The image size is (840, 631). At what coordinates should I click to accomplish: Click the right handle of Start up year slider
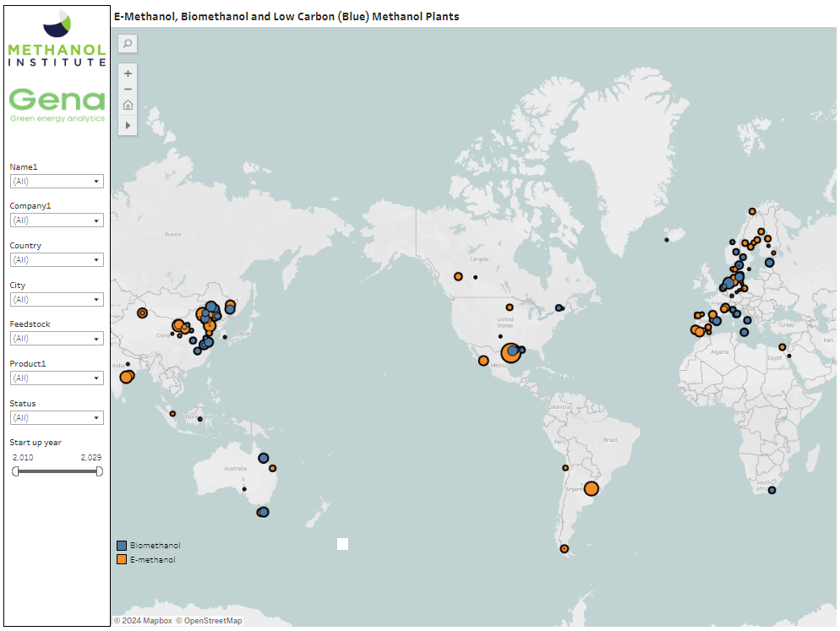click(x=99, y=471)
